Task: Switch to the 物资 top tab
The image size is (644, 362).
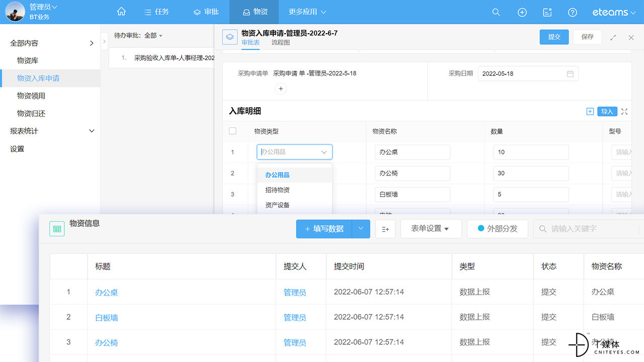Action: click(x=254, y=12)
